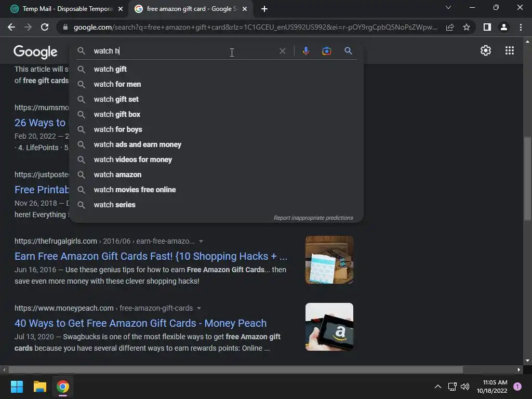Choose 'watch videos for money' suggestion
Screen dimensions: 532x399
coord(217,159)
